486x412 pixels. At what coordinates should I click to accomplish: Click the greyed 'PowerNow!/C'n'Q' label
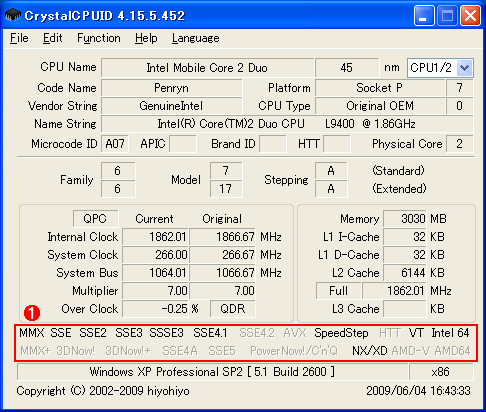294,351
